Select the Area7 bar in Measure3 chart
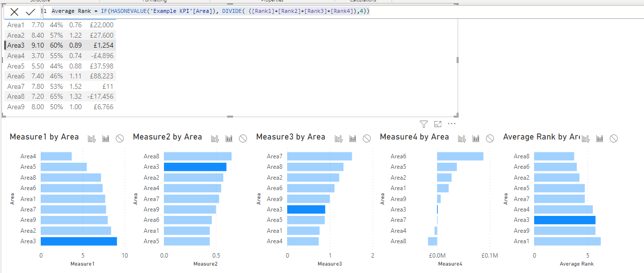Viewport: 644px width, 273px height. tap(320, 156)
